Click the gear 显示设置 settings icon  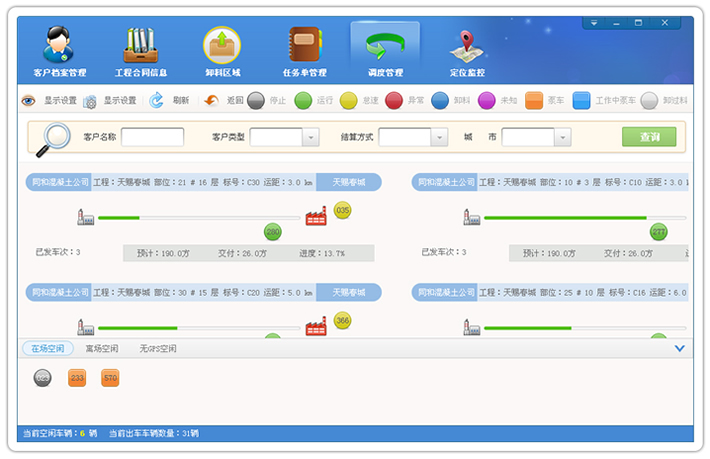point(90,101)
